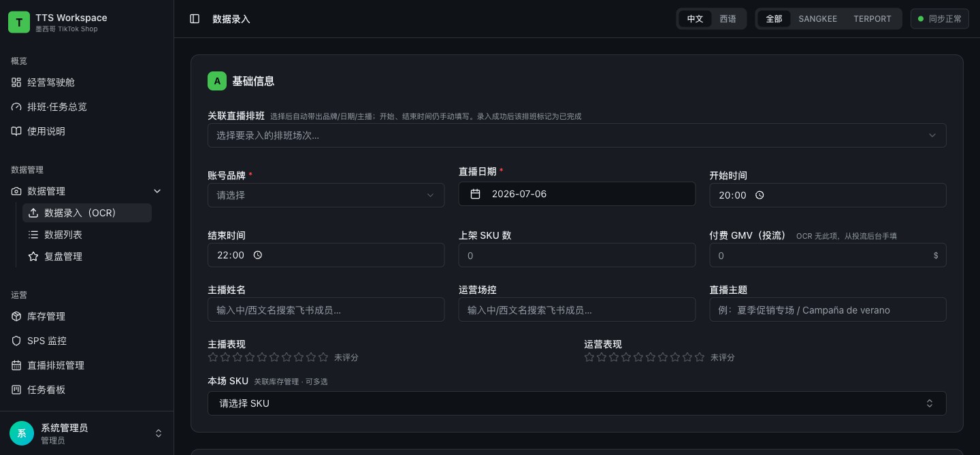
Task: Click the 直播排班管理 calendar icon
Action: pyautogui.click(x=16, y=365)
